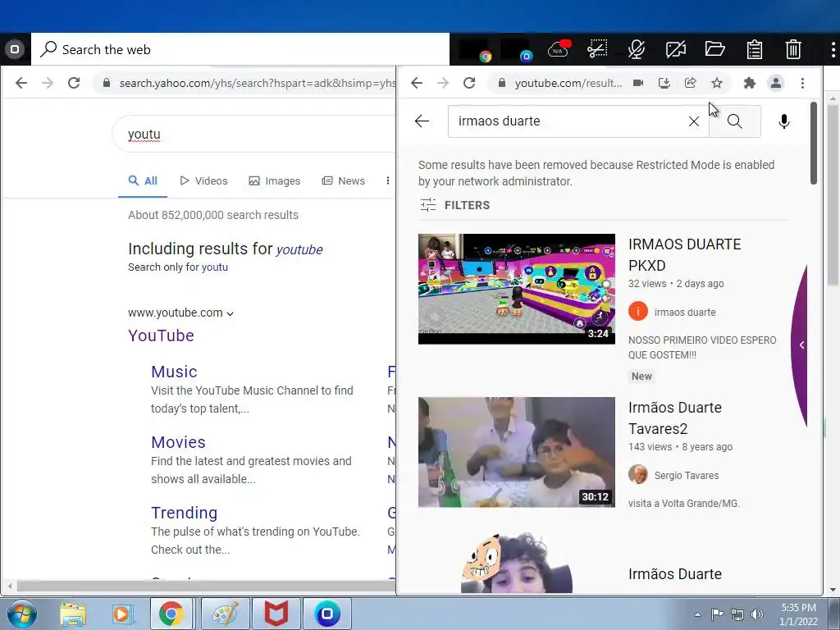Open the IRMAOS DUARTE PKXD video thumbnail
This screenshot has width=840, height=630.
[x=517, y=289]
